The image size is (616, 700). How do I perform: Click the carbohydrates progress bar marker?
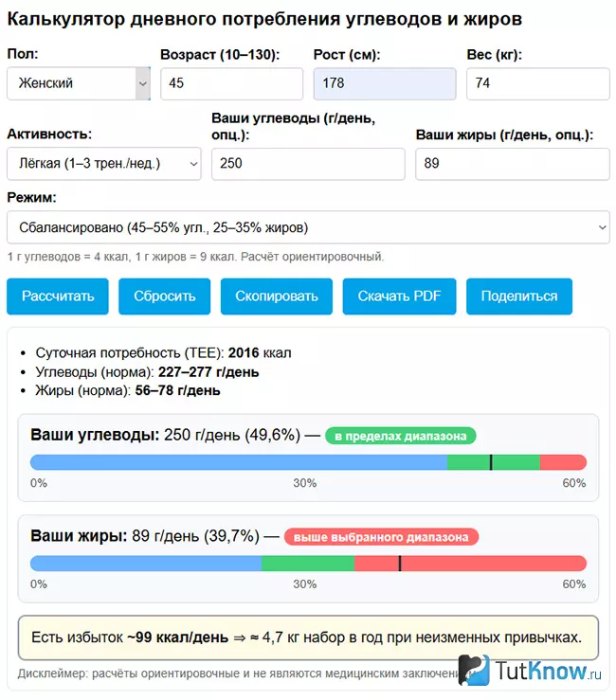pyautogui.click(x=491, y=462)
